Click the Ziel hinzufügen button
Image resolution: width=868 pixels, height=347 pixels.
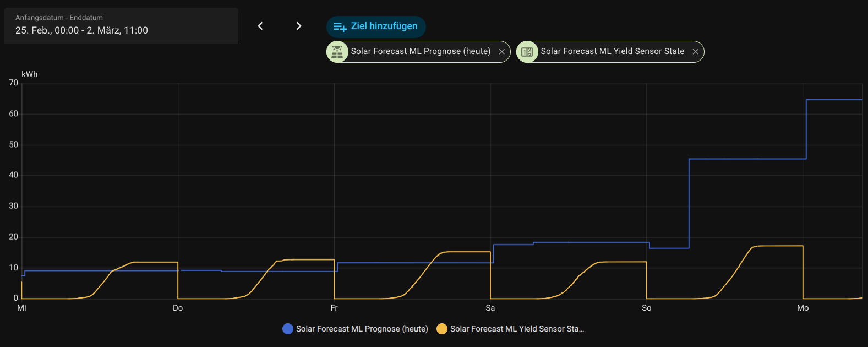click(376, 26)
